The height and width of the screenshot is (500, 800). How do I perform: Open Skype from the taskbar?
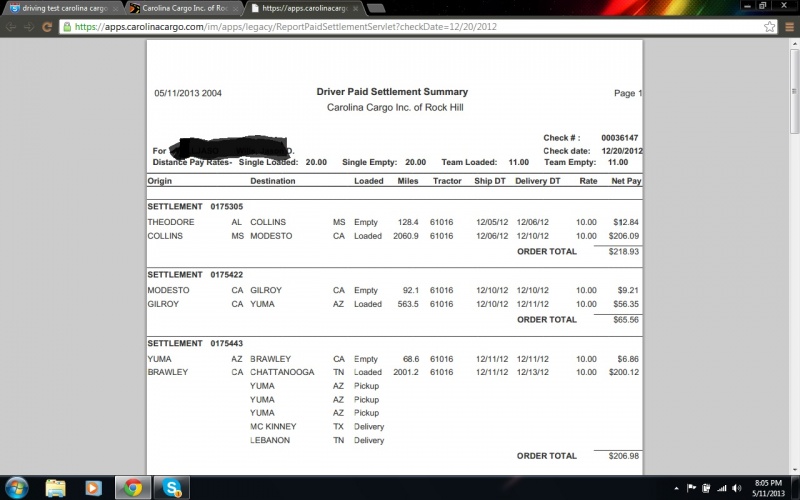point(172,487)
